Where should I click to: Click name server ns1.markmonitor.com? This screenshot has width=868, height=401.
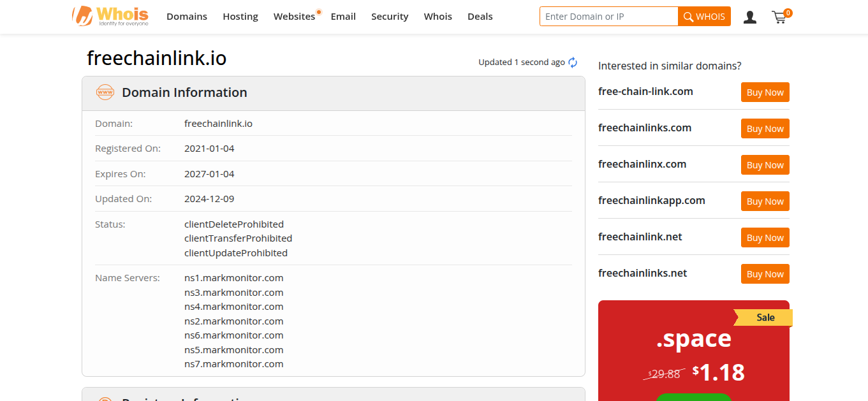click(234, 278)
